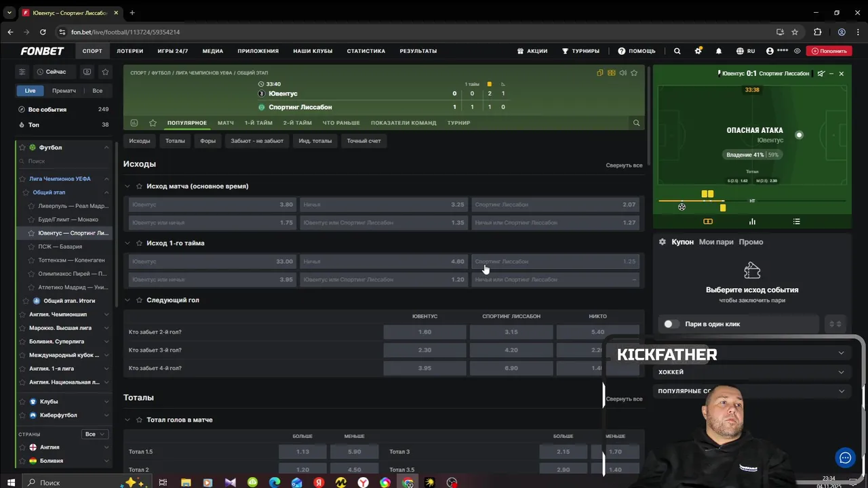Viewport: 868px width, 488px height.
Task: Open the Все countries dropdown
Action: [x=94, y=434]
